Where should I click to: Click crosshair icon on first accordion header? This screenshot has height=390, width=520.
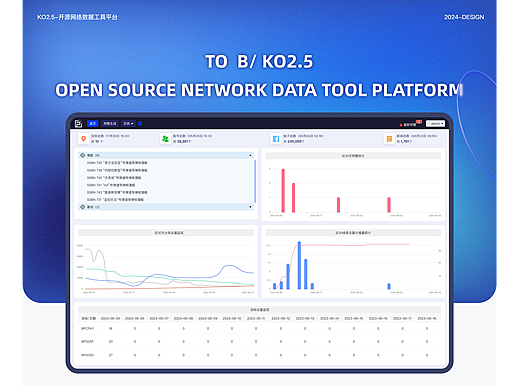pos(83,155)
